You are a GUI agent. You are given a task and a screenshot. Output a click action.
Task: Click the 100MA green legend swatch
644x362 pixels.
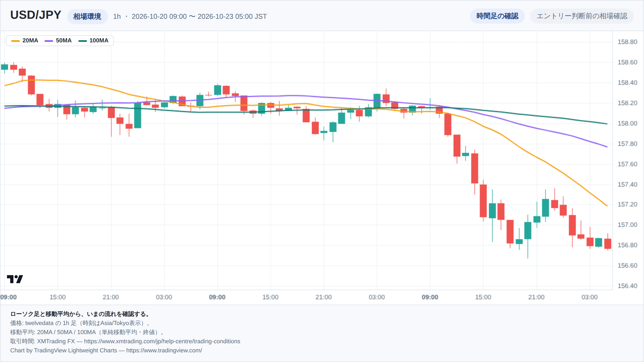[x=82, y=41]
